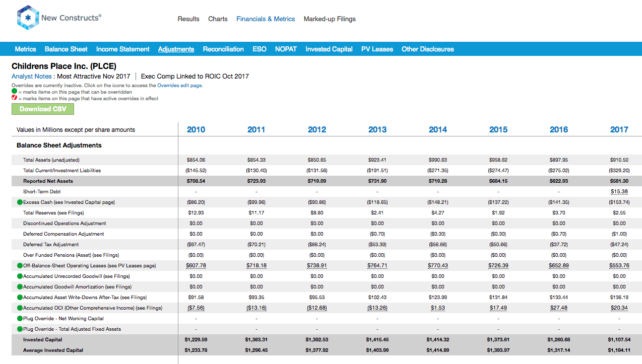Click the 2013 column header
Image resolution: width=642 pixels, height=364 pixels.
point(377,130)
